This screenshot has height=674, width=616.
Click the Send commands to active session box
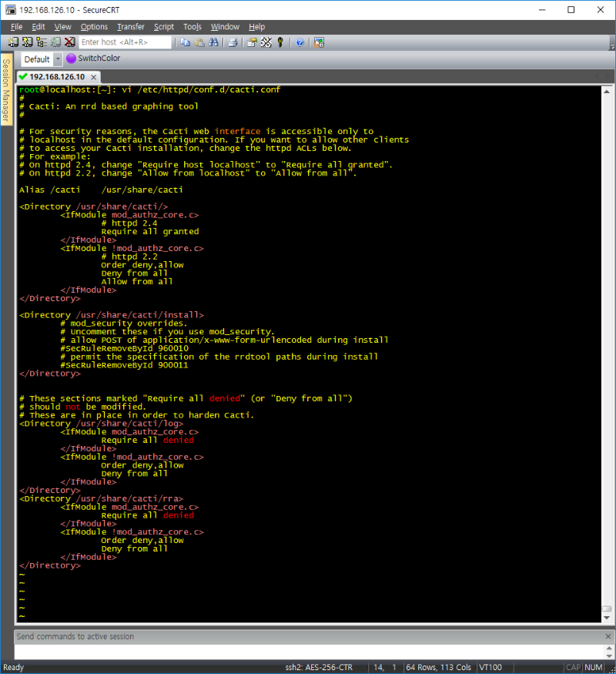tap(308, 636)
